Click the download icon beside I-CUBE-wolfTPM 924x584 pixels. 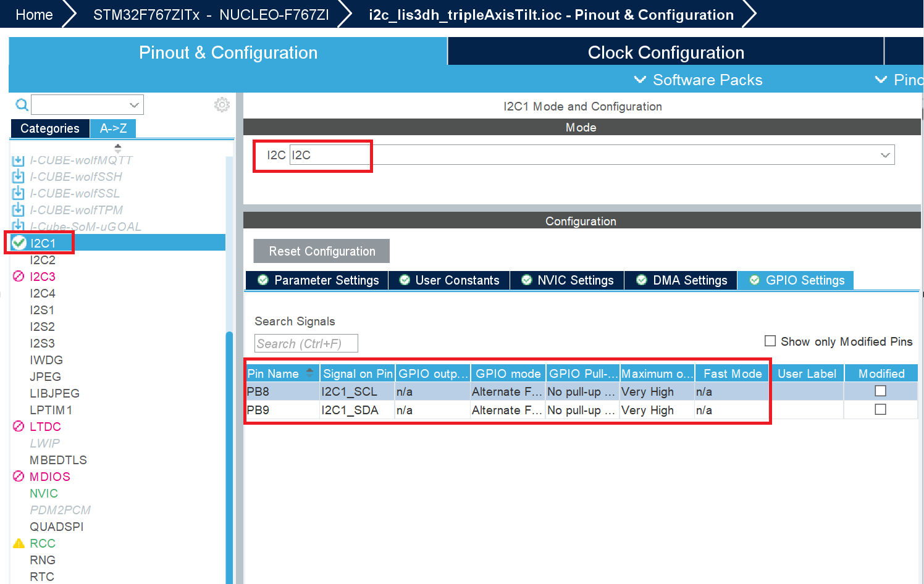coord(19,210)
